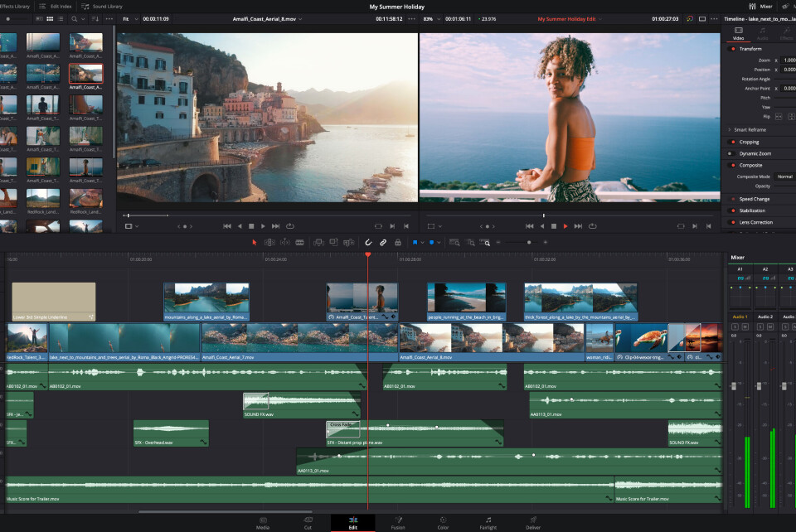This screenshot has width=796, height=532.
Task: Click the Position Lock padlock icon
Action: pos(396,242)
